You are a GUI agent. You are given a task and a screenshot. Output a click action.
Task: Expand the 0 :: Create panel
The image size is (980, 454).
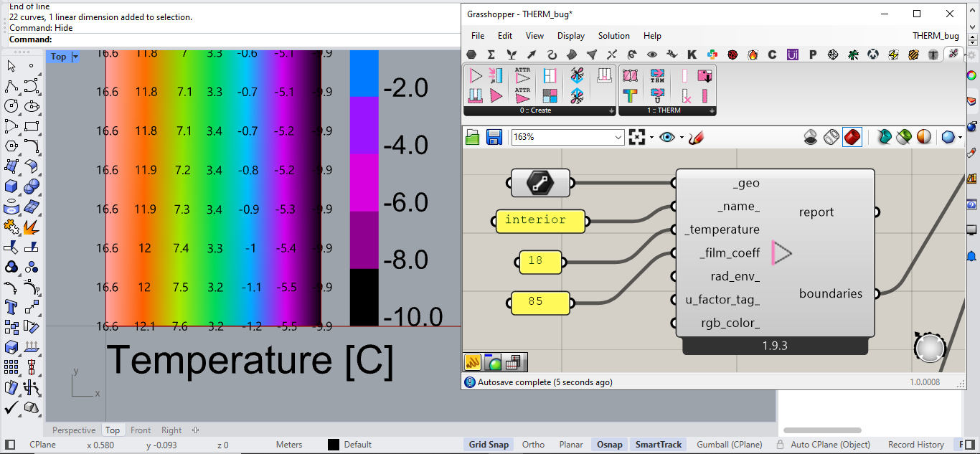click(x=611, y=110)
